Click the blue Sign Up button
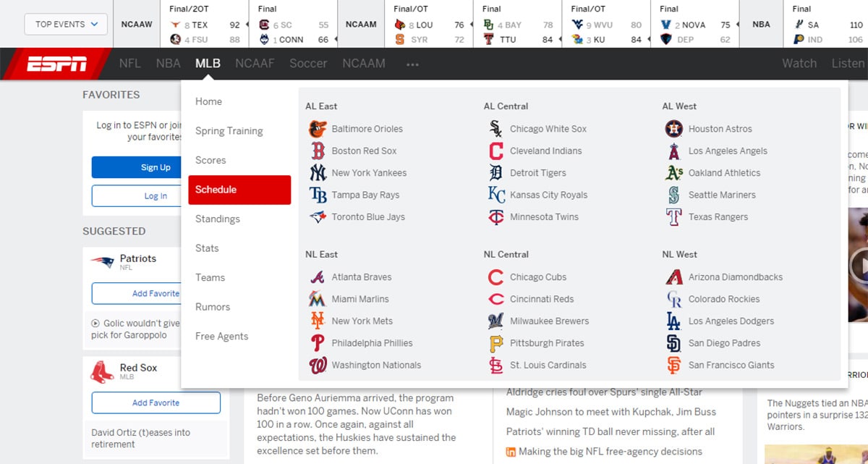868x464 pixels. [156, 167]
